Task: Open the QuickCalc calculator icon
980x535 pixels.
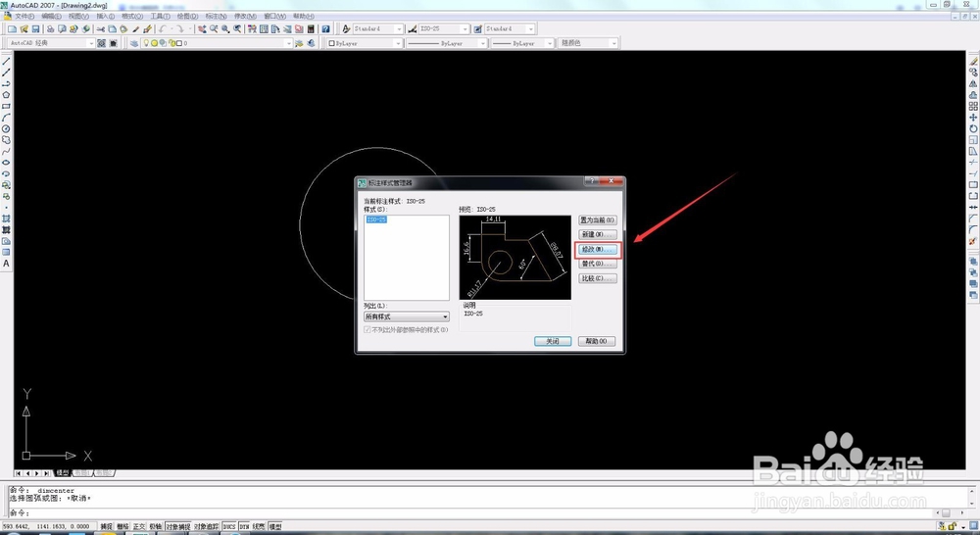Action: pos(311,28)
